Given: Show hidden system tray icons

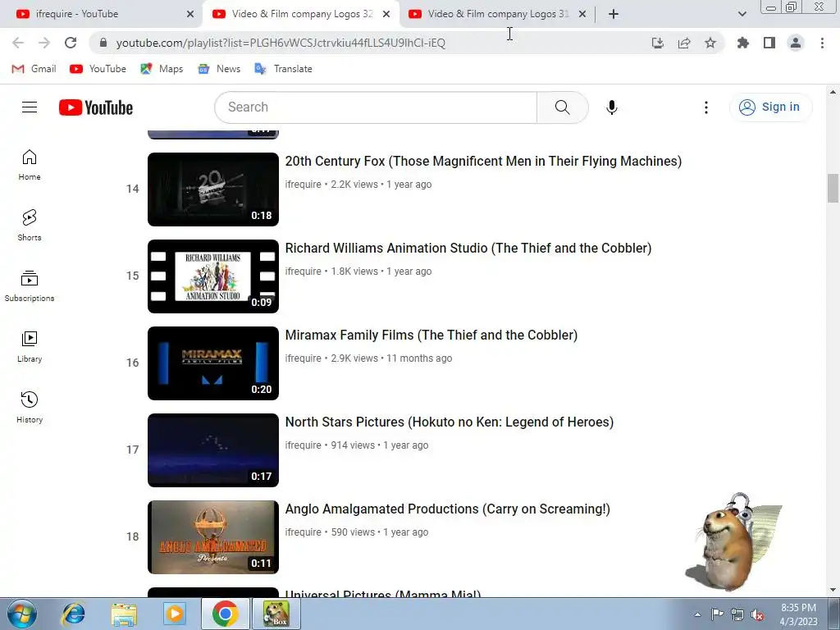Looking at the screenshot, I should click(x=697, y=615).
